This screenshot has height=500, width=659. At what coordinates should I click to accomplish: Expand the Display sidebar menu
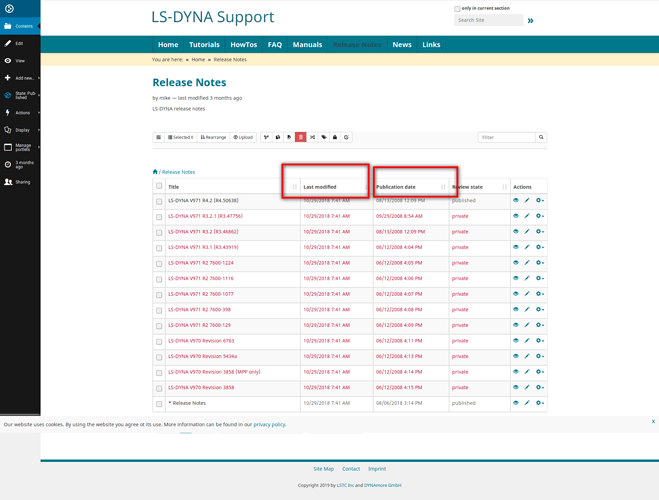point(20,130)
